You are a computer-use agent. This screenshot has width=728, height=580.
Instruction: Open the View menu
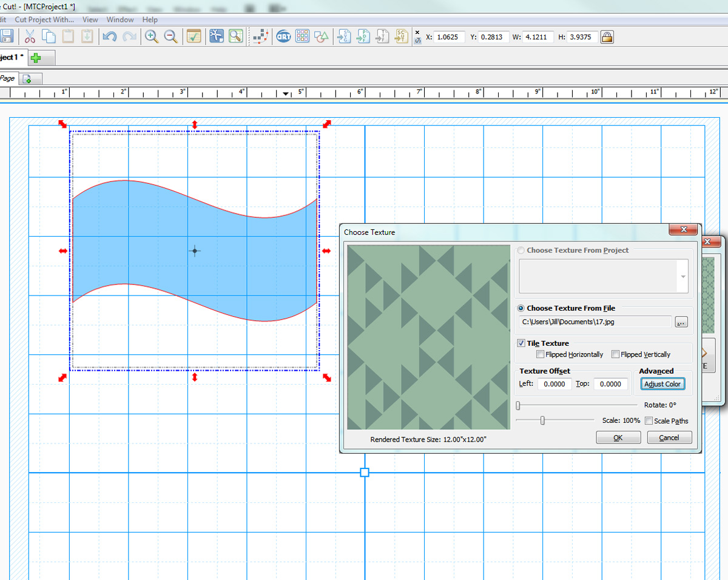coord(90,19)
